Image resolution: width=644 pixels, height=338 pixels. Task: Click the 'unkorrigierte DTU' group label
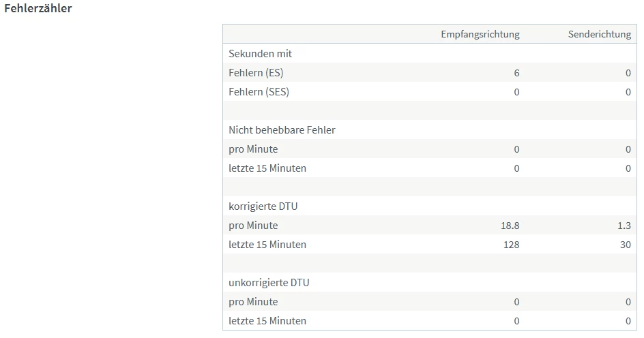pyautogui.click(x=269, y=283)
